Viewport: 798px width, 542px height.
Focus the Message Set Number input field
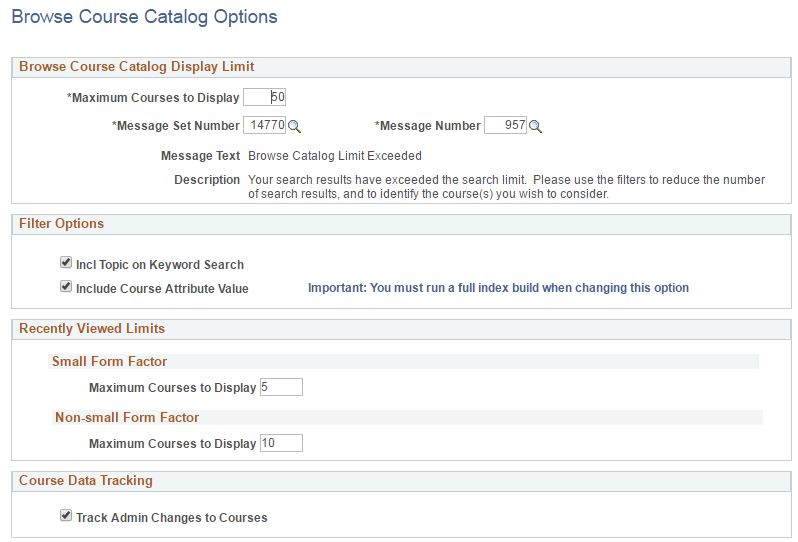point(264,126)
